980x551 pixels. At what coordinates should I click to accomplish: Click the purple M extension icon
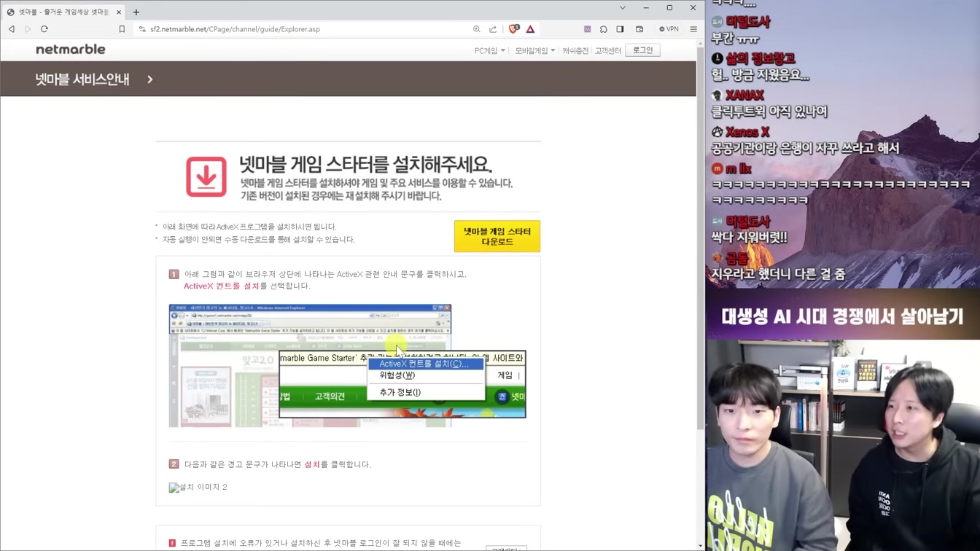pos(587,29)
